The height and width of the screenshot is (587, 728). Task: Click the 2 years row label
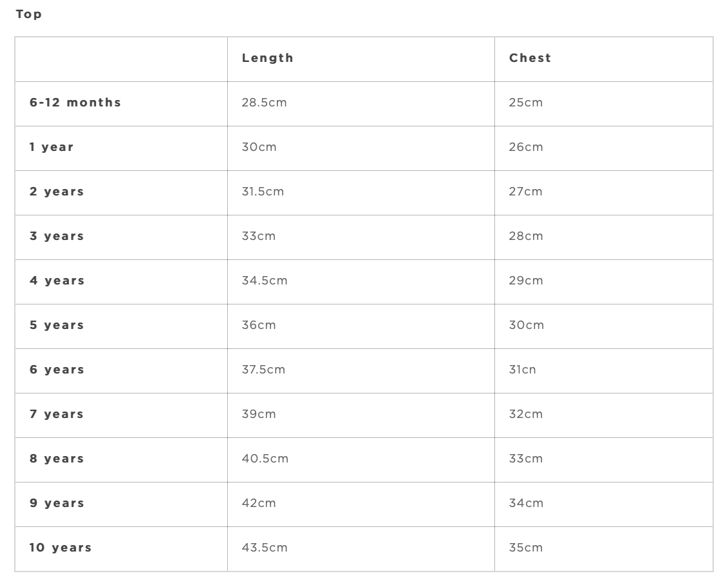(57, 192)
